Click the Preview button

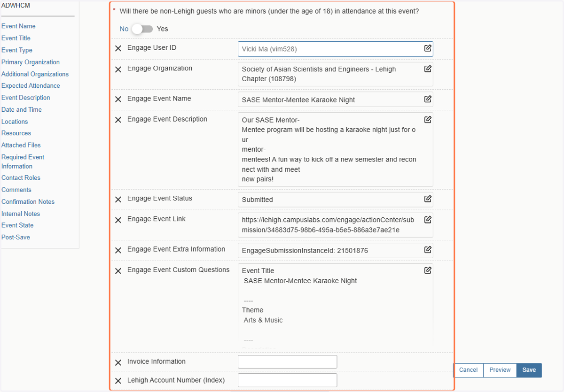pyautogui.click(x=500, y=370)
